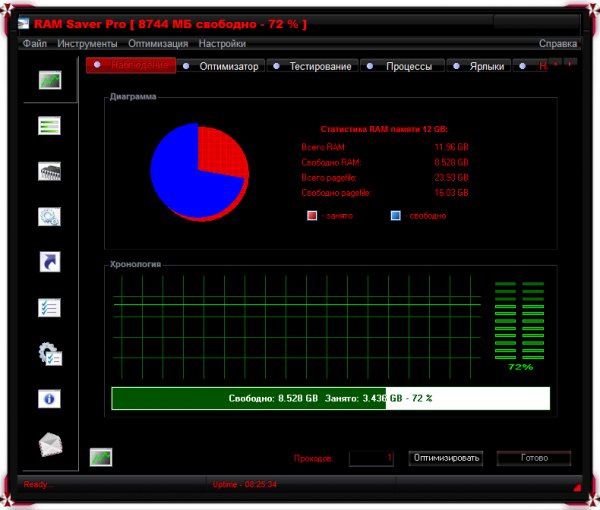
Task: Click the green 72% text under meter
Action: click(x=520, y=367)
